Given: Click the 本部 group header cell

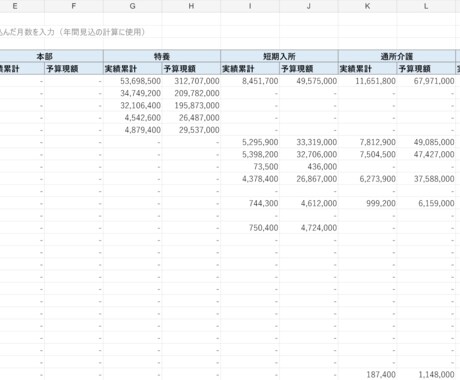Looking at the screenshot, I should 51,56.
